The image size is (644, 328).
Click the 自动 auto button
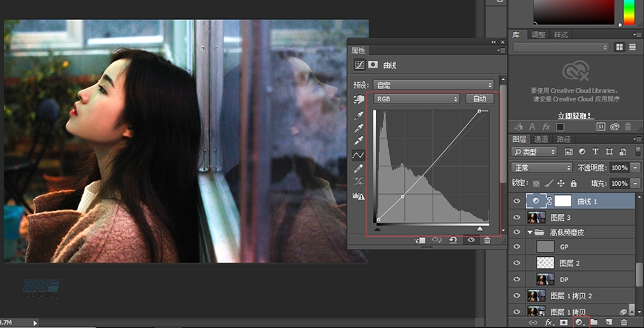[x=480, y=98]
